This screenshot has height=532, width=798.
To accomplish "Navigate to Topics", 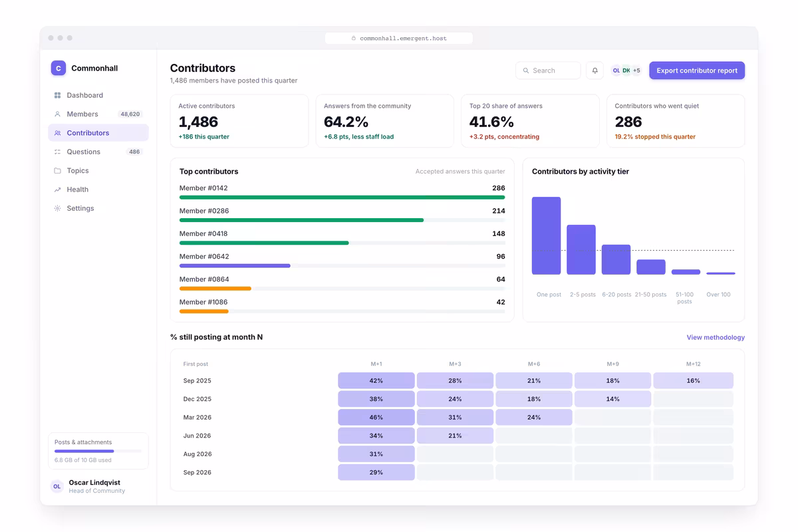I will point(98,171).
